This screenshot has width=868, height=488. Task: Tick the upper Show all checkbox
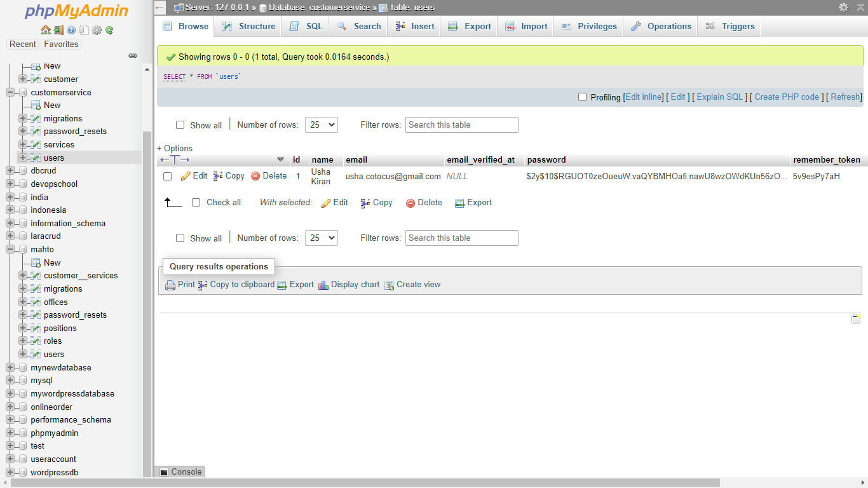[180, 125]
